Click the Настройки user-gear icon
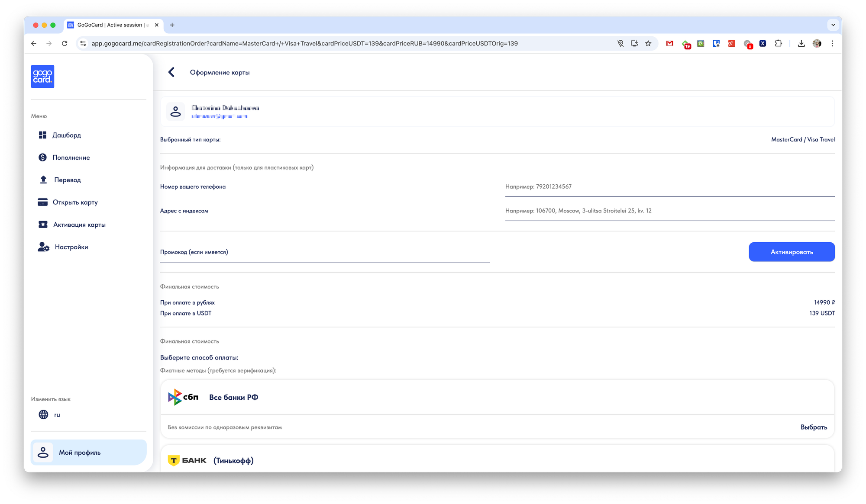Image resolution: width=866 pixels, height=504 pixels. click(43, 247)
